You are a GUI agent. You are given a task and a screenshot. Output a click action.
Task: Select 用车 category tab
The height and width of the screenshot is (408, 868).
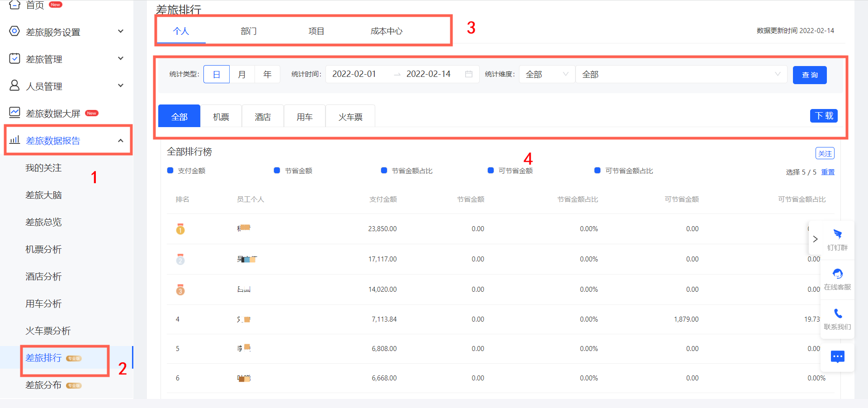coord(305,116)
